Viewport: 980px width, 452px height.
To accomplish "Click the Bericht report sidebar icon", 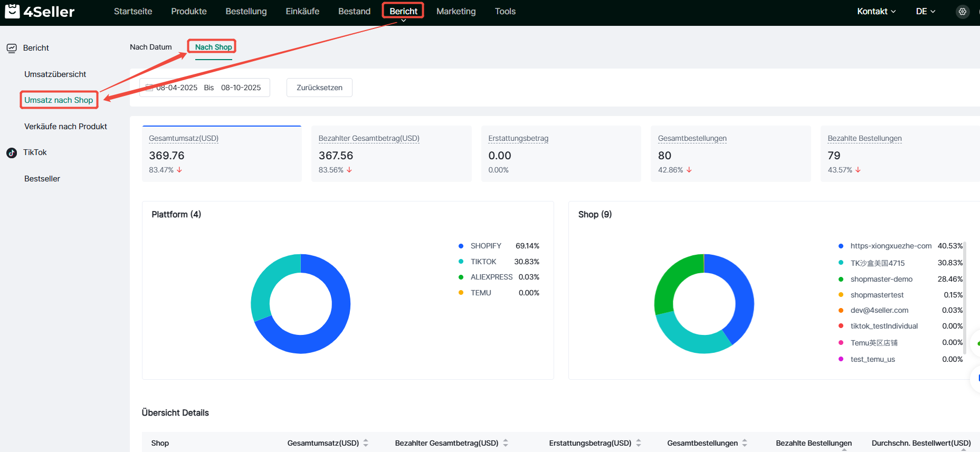I will [12, 48].
